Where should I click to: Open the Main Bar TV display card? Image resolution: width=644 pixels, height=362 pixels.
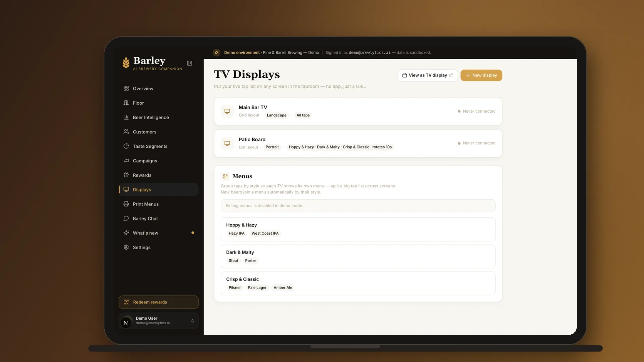(x=358, y=111)
